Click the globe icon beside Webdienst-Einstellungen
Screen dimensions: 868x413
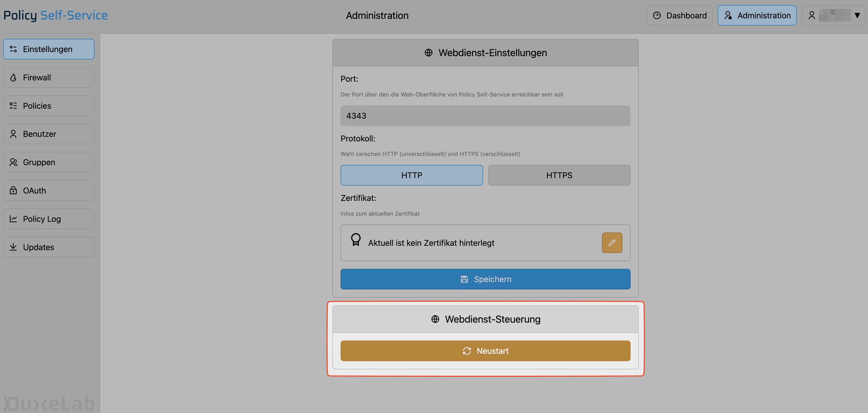pyautogui.click(x=428, y=53)
